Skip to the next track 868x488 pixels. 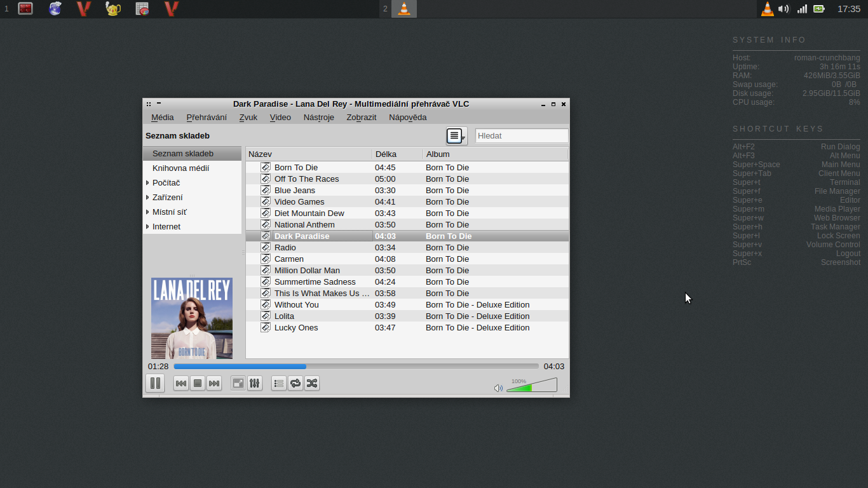tap(214, 383)
